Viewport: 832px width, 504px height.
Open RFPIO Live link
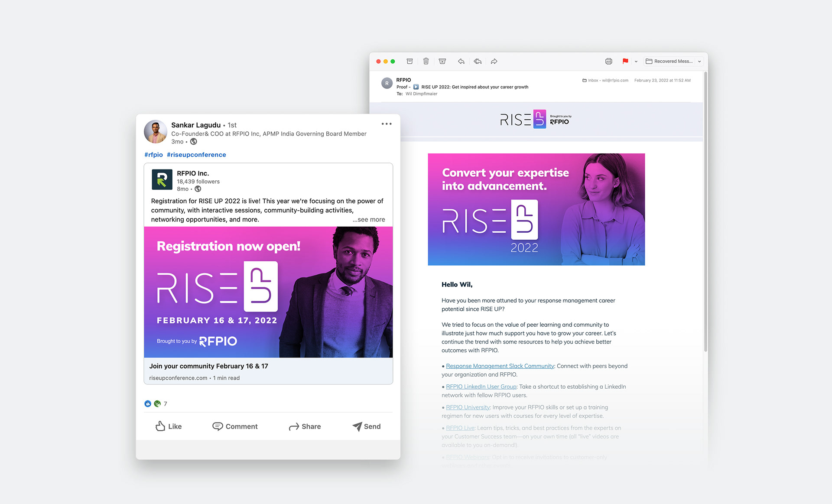click(x=460, y=428)
